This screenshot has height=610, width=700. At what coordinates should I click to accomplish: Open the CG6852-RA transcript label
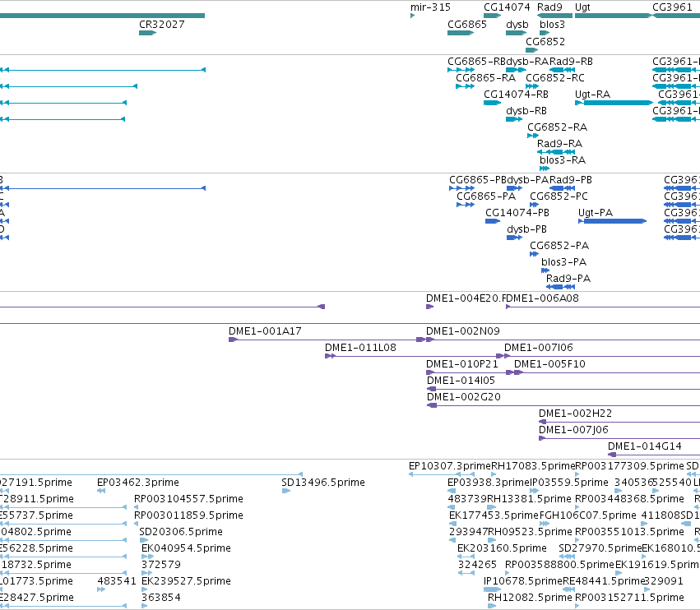[x=557, y=127]
